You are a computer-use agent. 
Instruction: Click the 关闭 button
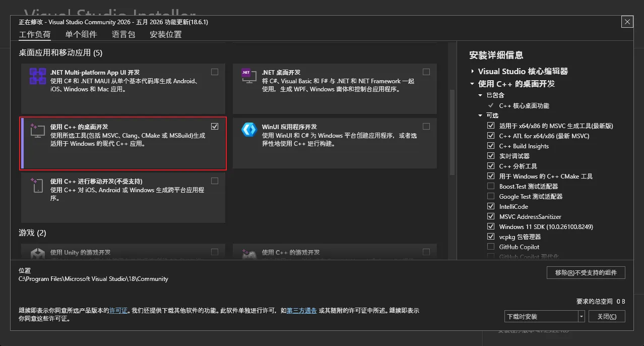pyautogui.click(x=607, y=316)
